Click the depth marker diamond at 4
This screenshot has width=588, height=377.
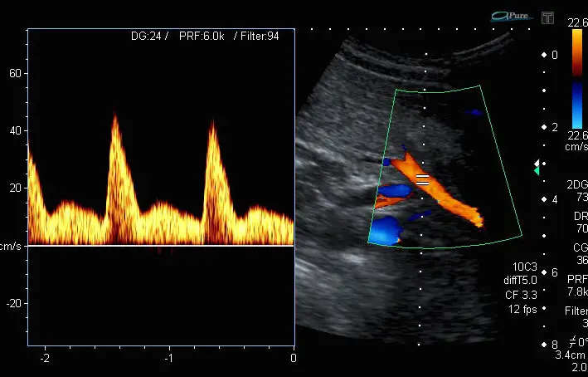pyautogui.click(x=544, y=199)
